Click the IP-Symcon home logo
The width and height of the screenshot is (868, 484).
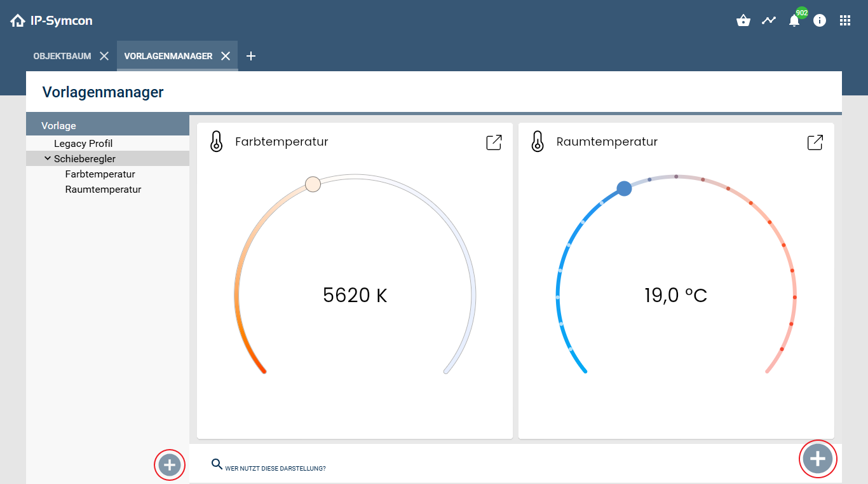51,20
